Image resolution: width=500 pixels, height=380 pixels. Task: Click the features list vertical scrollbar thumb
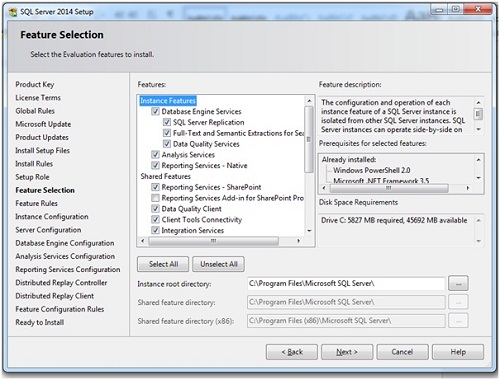(x=309, y=139)
